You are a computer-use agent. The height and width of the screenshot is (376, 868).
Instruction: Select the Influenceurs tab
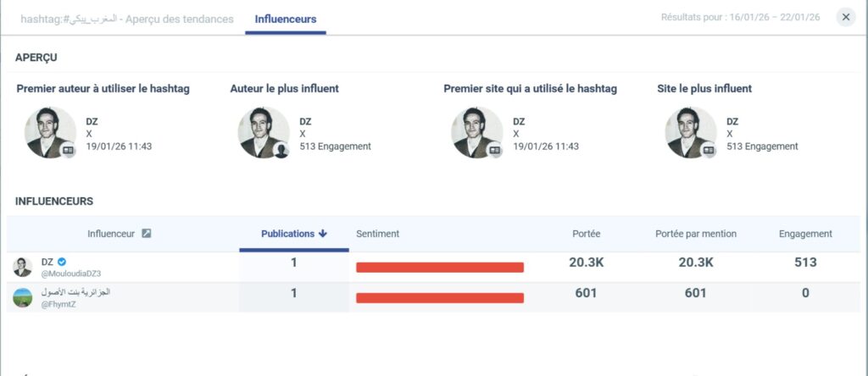coord(286,19)
